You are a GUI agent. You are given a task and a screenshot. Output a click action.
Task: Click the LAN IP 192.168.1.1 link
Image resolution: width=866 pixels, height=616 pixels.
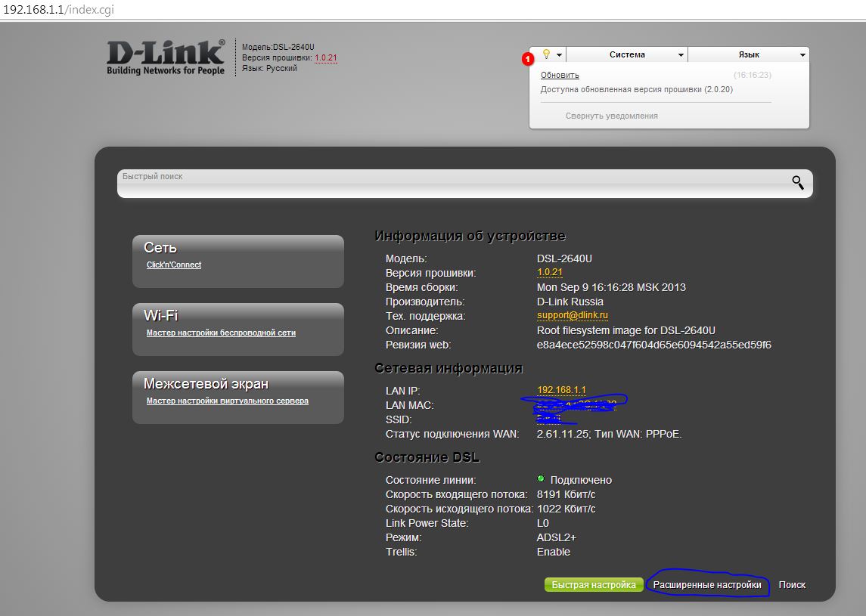coord(561,390)
